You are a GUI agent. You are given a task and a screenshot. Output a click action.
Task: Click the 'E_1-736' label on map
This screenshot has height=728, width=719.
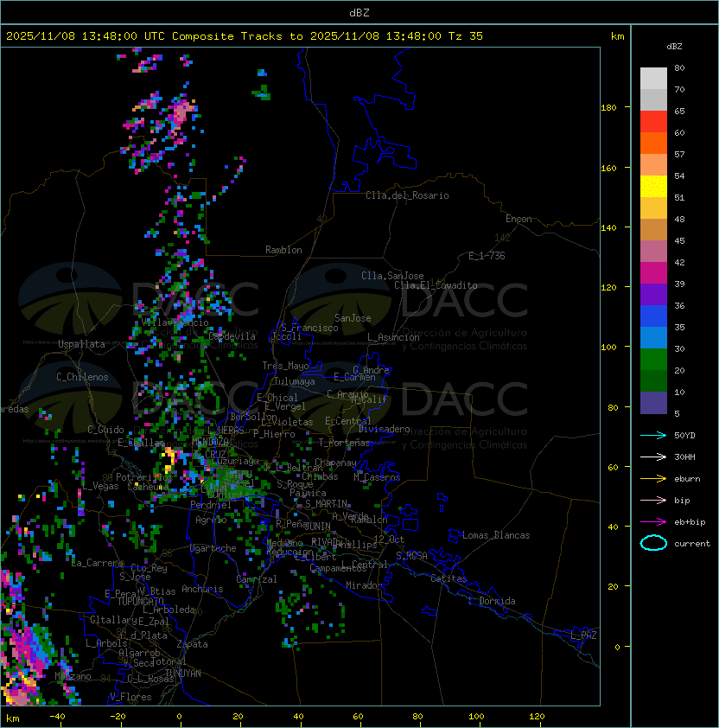click(x=487, y=256)
